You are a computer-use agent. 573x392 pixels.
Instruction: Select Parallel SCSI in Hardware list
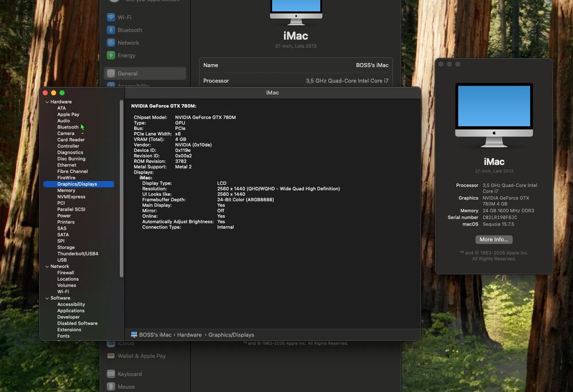pos(71,209)
